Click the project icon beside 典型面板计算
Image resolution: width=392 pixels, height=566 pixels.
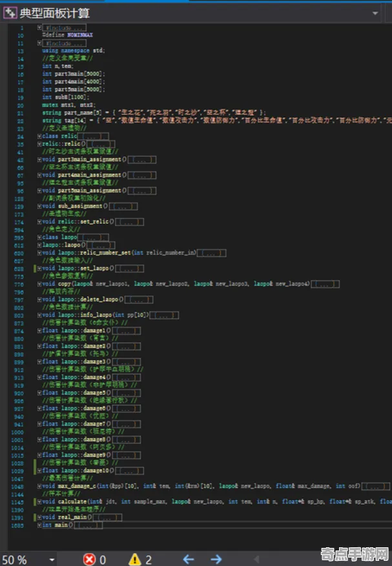pyautogui.click(x=10, y=13)
